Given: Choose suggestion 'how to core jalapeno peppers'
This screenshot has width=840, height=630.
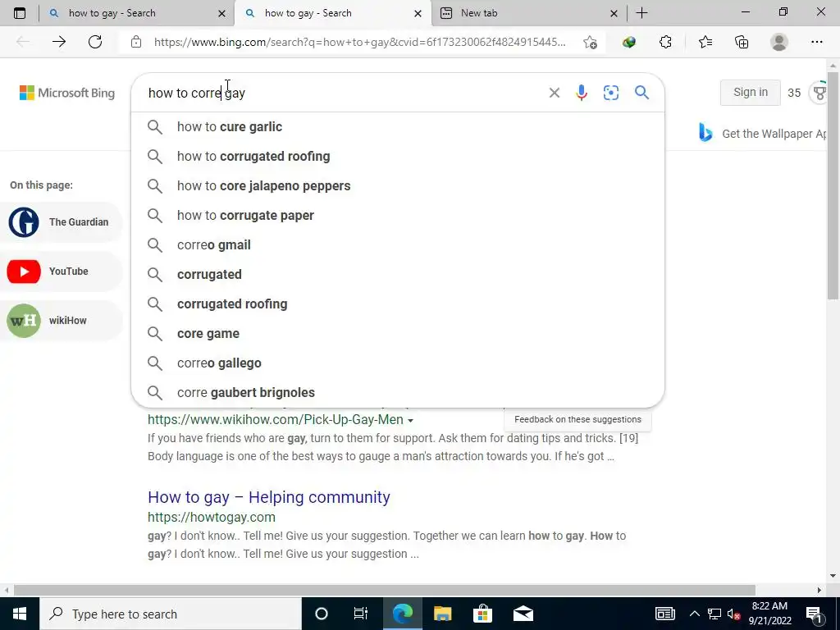Looking at the screenshot, I should coord(398,186).
